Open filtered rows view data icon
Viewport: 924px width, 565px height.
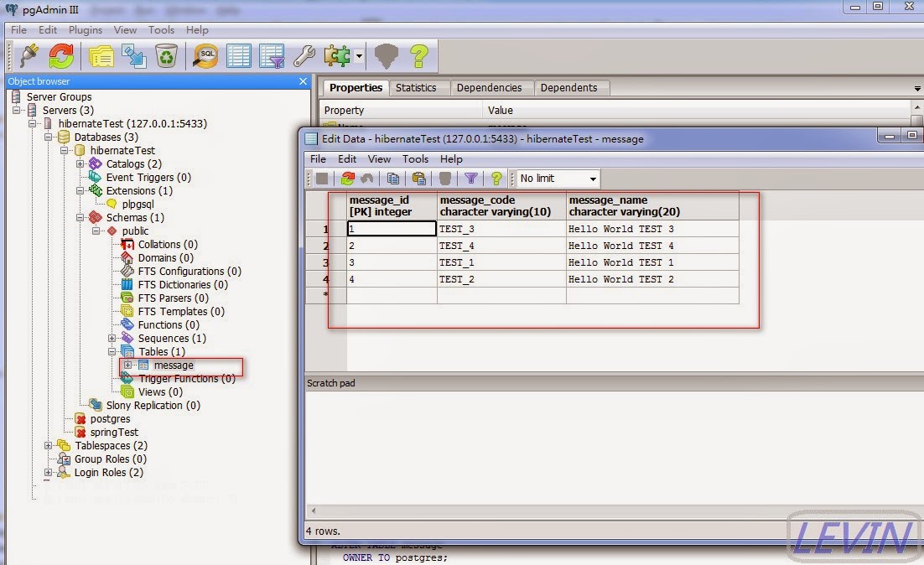[x=272, y=56]
